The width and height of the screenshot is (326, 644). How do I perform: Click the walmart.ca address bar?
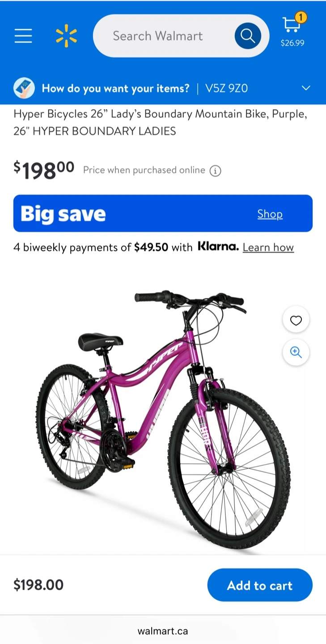tap(163, 631)
